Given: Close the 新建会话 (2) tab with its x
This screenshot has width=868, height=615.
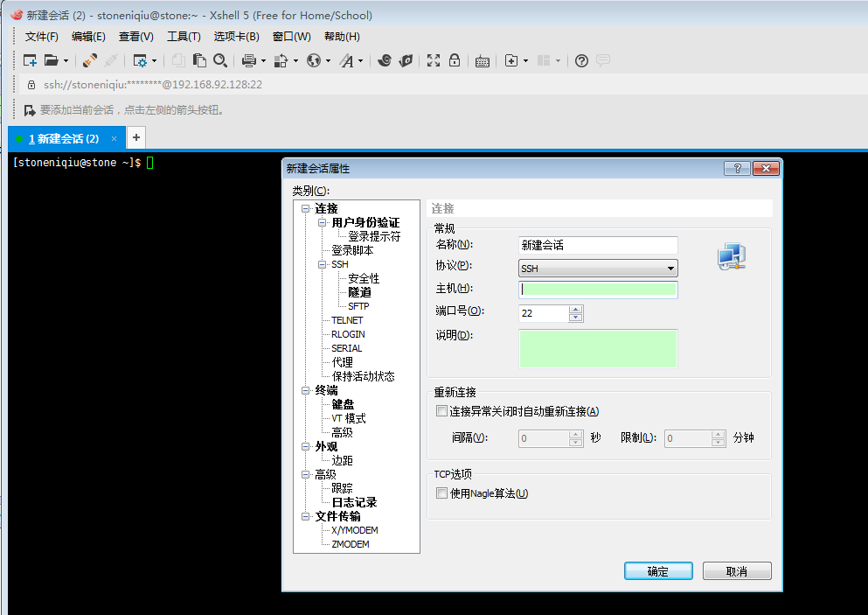Looking at the screenshot, I should [114, 138].
